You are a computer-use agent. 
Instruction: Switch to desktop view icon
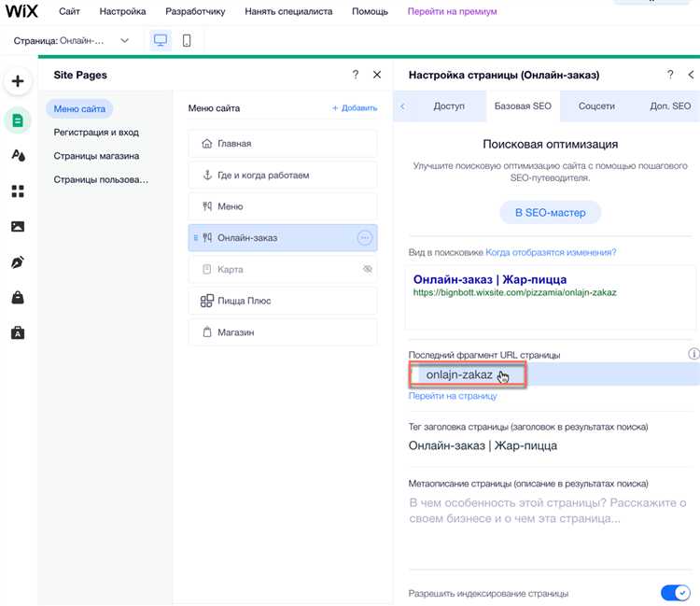tap(161, 41)
